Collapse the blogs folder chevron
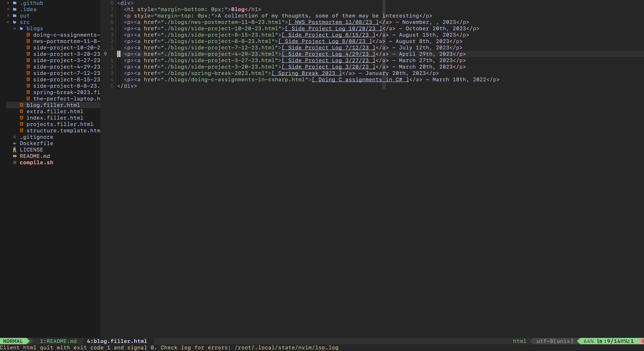This screenshot has width=644, height=351. point(15,29)
